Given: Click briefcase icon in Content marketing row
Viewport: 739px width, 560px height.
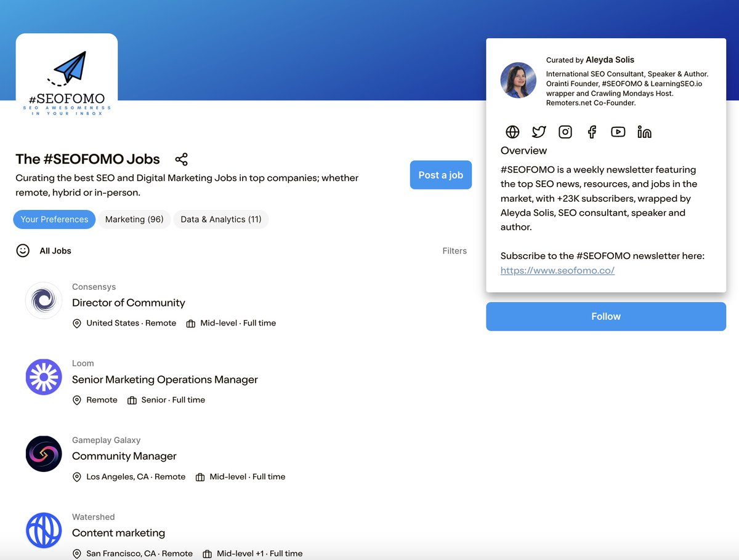Looking at the screenshot, I should pos(208,554).
